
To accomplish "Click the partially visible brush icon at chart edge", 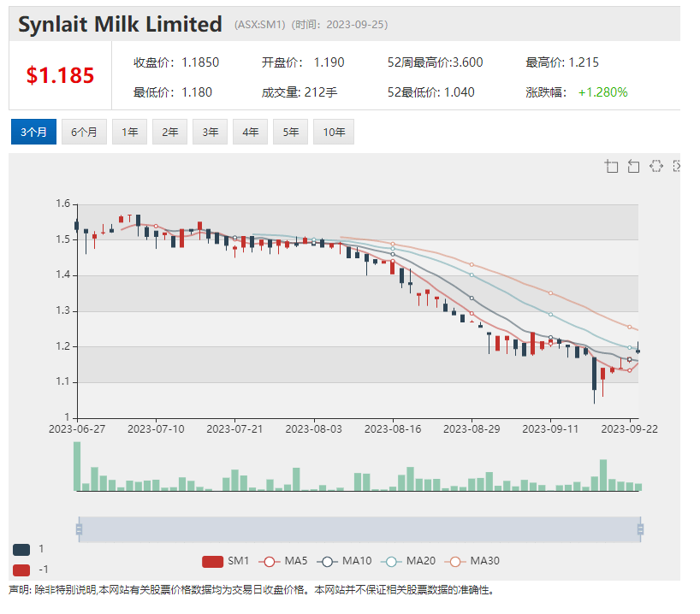I will point(677,167).
